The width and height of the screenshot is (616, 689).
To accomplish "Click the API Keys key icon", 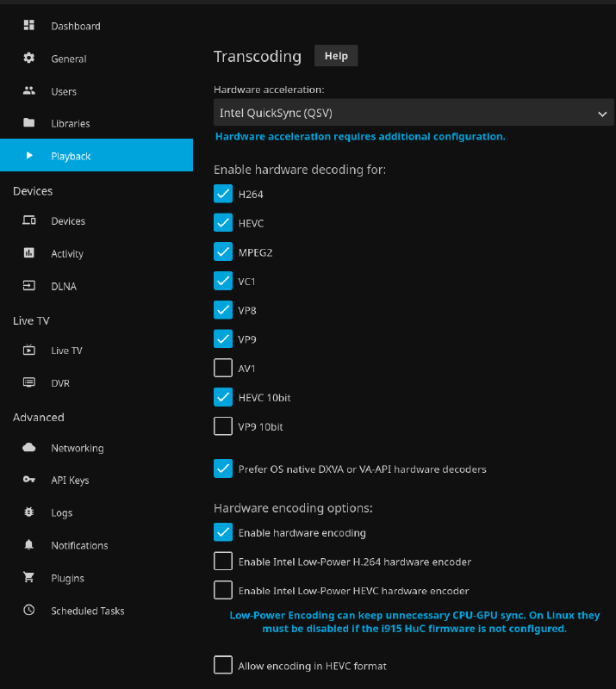I will pyautogui.click(x=29, y=480).
